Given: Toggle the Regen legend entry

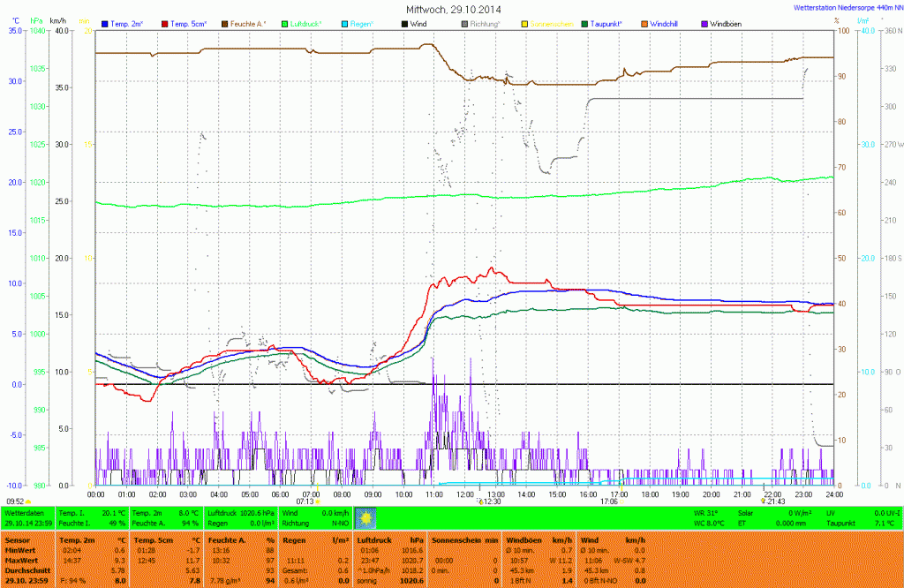Looking at the screenshot, I should point(358,23).
